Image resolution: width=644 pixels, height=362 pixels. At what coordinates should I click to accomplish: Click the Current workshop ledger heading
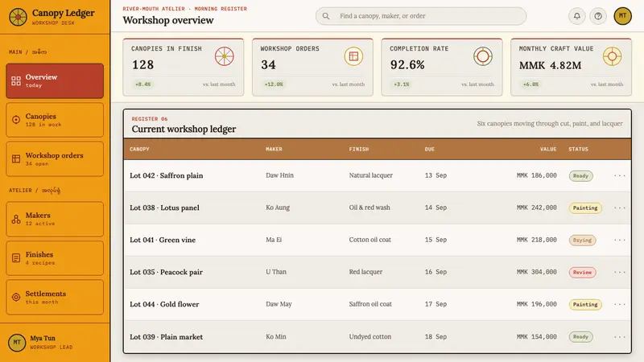click(x=184, y=129)
